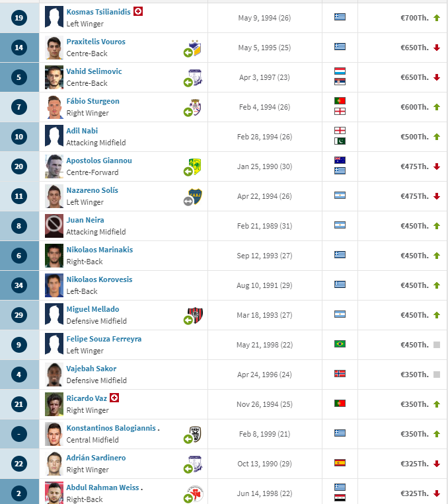Click the club crest in Praxitelis Vouros row
This screenshot has height=504, width=448.
point(195,48)
